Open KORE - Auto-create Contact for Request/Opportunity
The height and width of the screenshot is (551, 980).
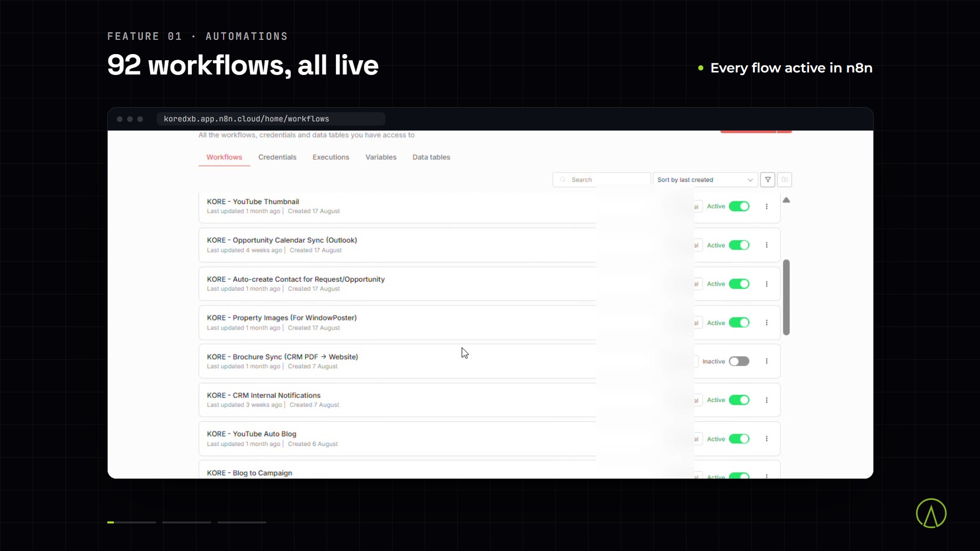[296, 279]
